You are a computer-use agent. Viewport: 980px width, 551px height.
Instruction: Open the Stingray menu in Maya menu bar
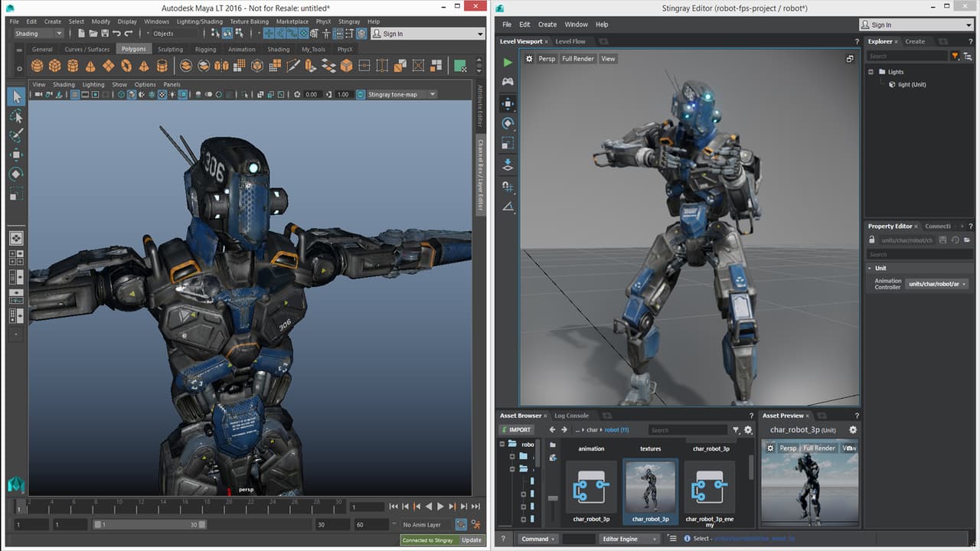pos(349,21)
